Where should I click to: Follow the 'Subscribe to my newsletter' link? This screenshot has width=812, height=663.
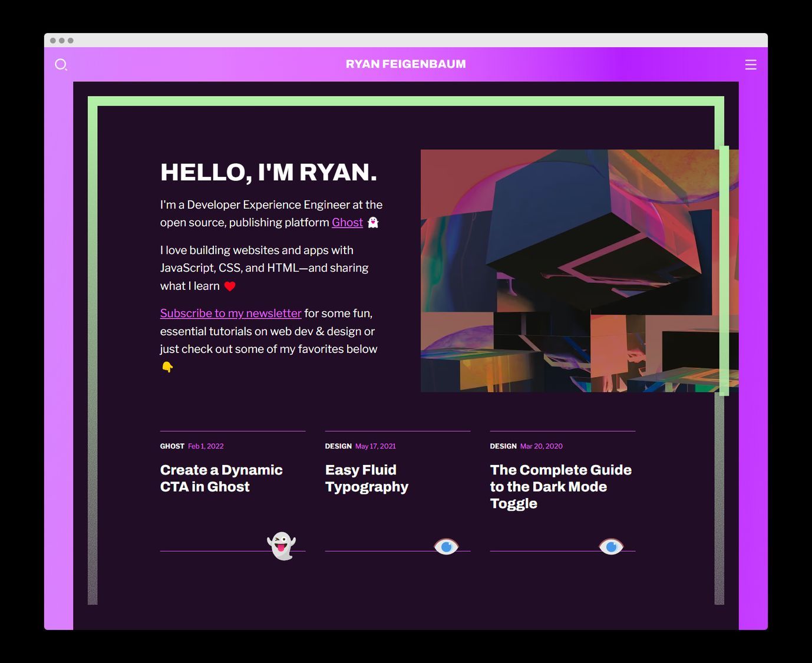click(x=230, y=313)
